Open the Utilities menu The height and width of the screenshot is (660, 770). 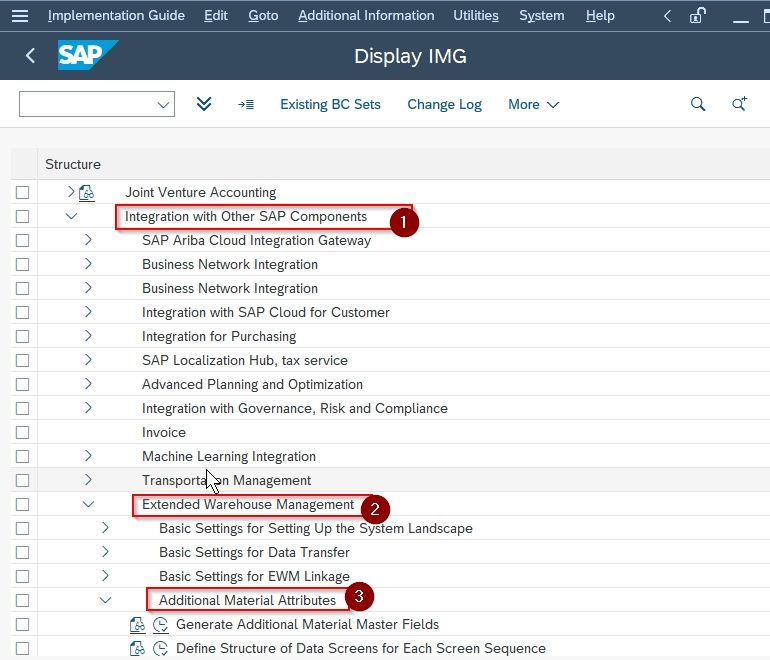pos(475,16)
